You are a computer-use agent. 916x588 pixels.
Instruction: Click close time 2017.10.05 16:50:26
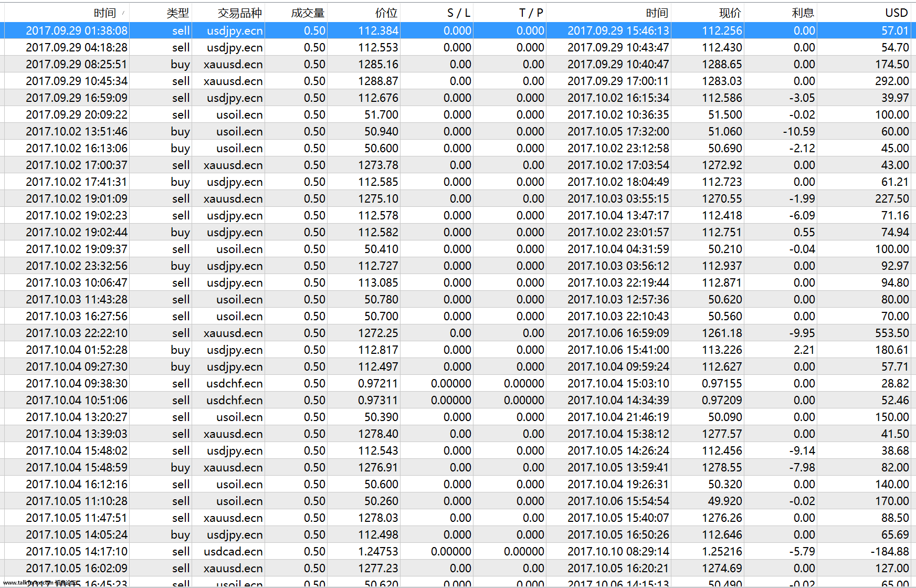pyautogui.click(x=618, y=534)
